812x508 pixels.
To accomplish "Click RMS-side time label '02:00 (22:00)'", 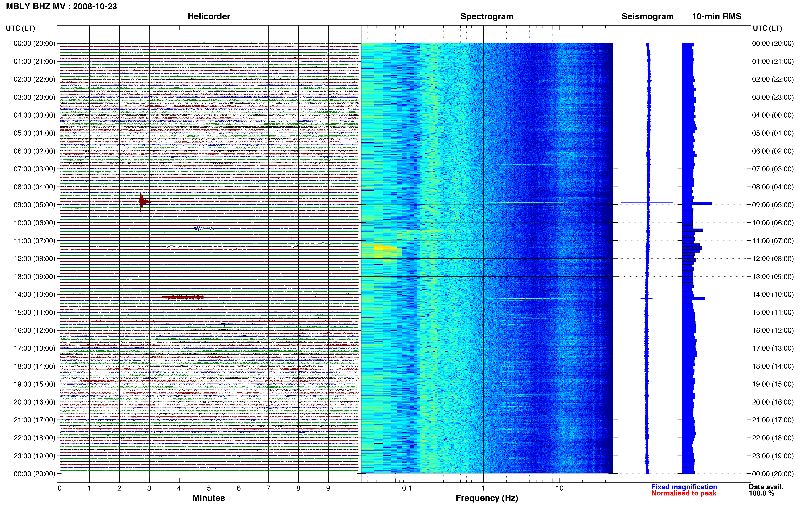I will click(773, 79).
